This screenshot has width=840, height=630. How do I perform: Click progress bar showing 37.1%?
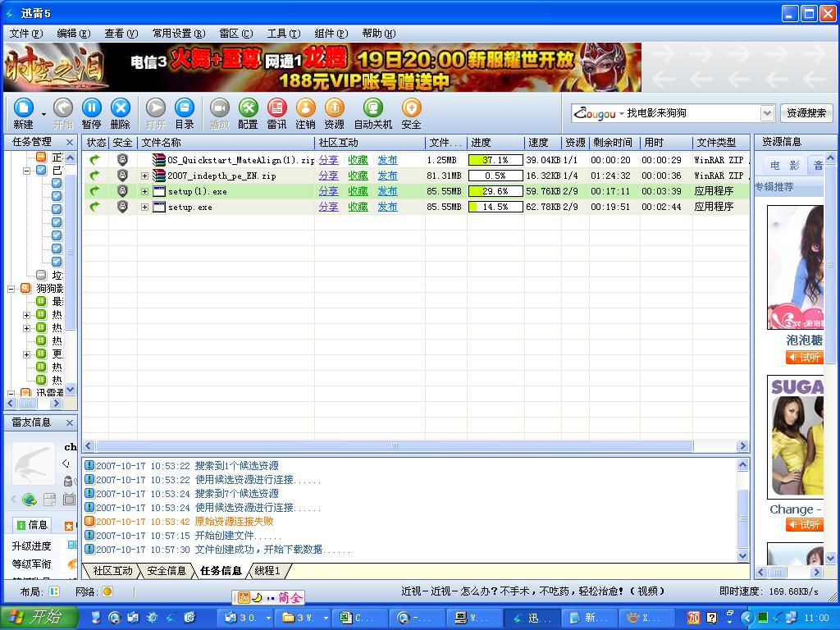495,160
